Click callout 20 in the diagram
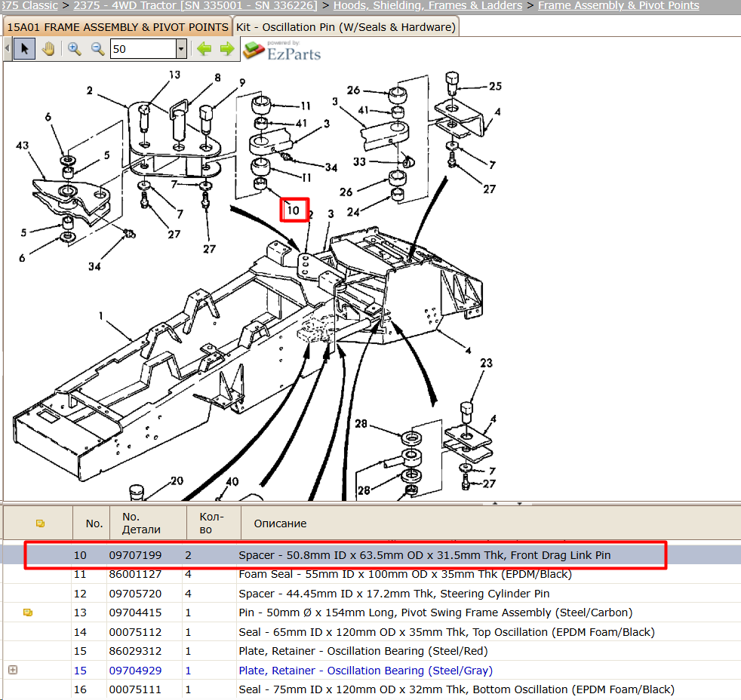 (177, 480)
